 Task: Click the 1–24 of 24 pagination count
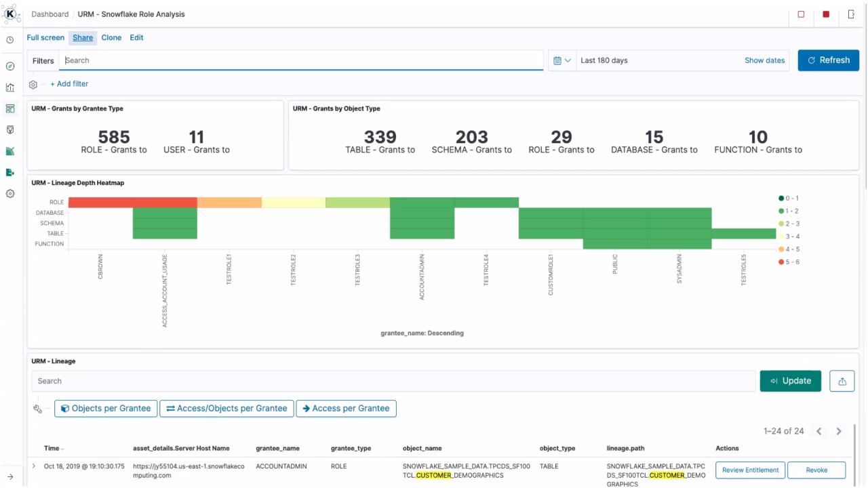point(784,431)
